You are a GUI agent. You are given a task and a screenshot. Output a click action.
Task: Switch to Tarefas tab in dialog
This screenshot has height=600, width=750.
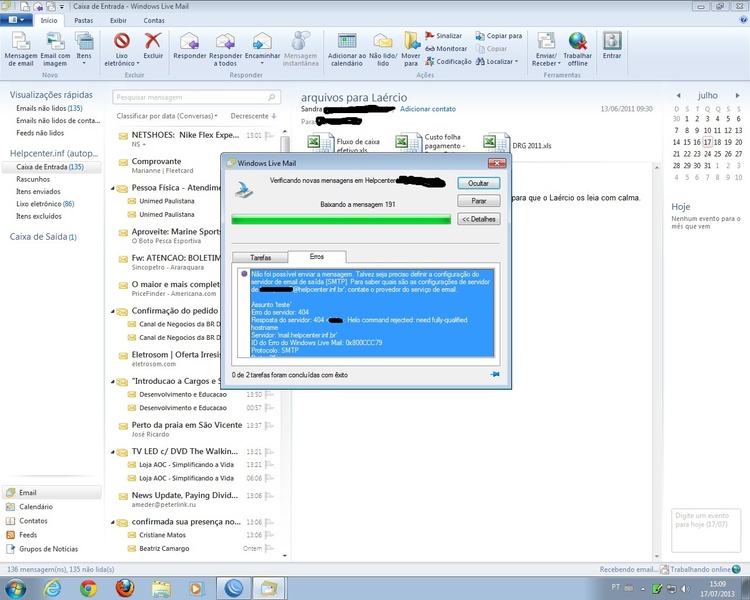[x=260, y=257]
